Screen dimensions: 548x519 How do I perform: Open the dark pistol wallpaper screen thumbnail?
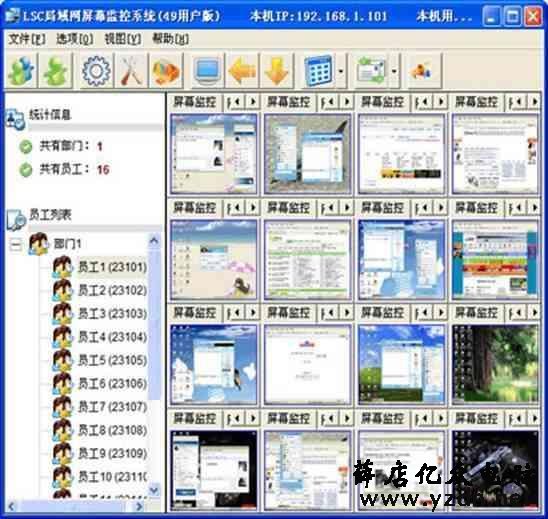coord(495,470)
